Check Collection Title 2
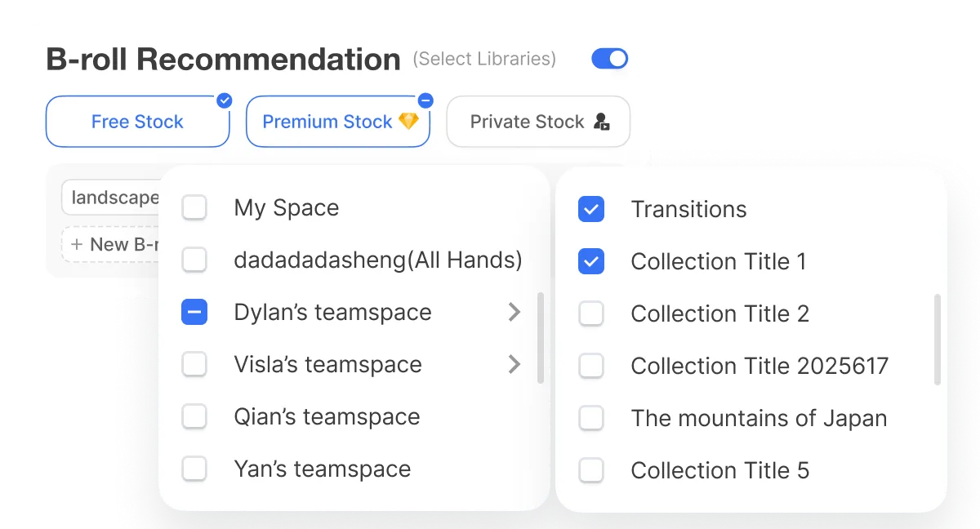The height and width of the screenshot is (529, 980). tap(590, 313)
